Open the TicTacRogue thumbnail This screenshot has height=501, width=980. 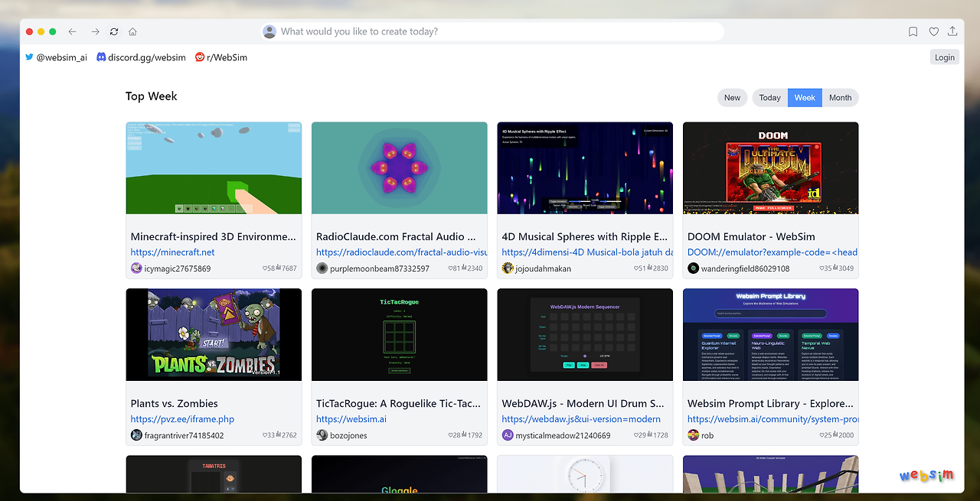point(399,334)
